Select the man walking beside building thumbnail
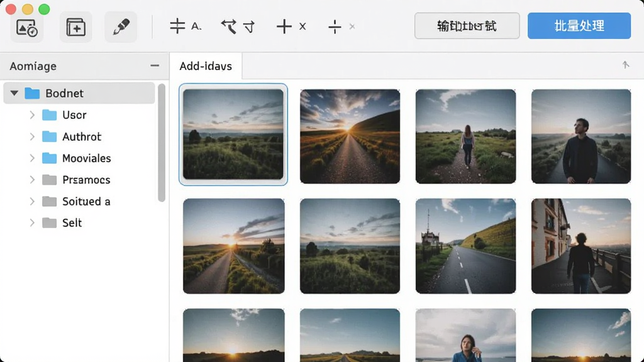 (x=581, y=246)
